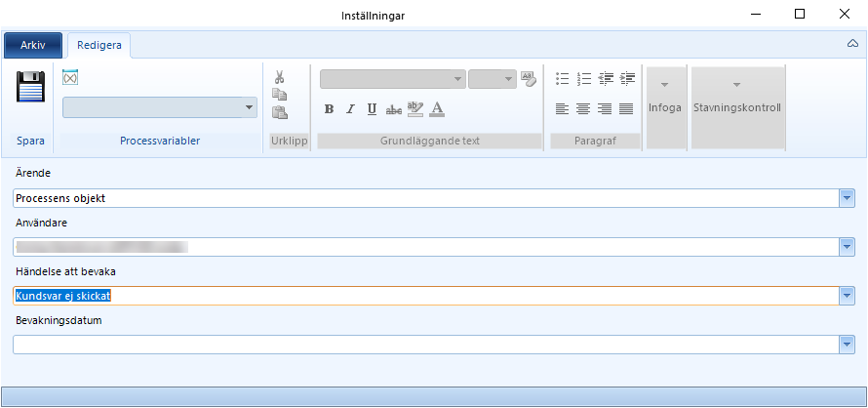Maximize the Inställningar window

[x=800, y=15]
